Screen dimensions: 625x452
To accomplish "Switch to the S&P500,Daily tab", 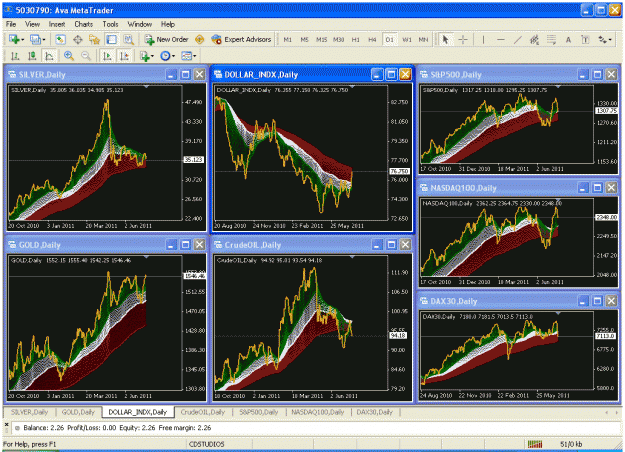I will click(x=259, y=412).
